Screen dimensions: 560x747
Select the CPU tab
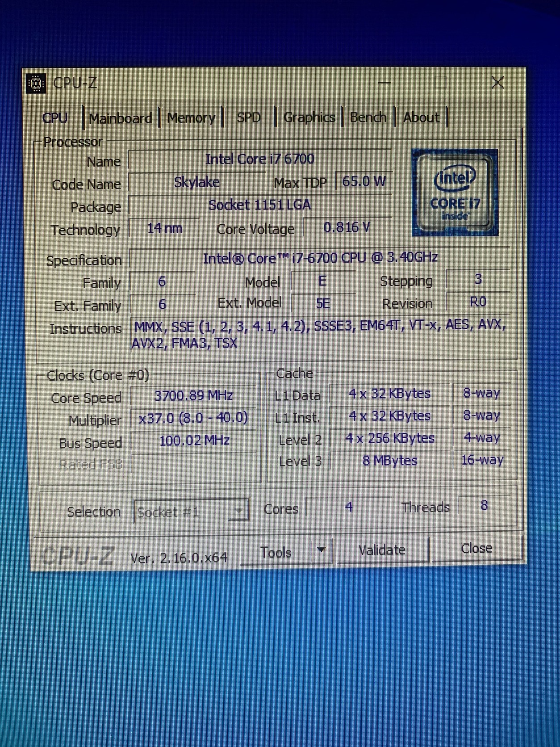click(55, 118)
